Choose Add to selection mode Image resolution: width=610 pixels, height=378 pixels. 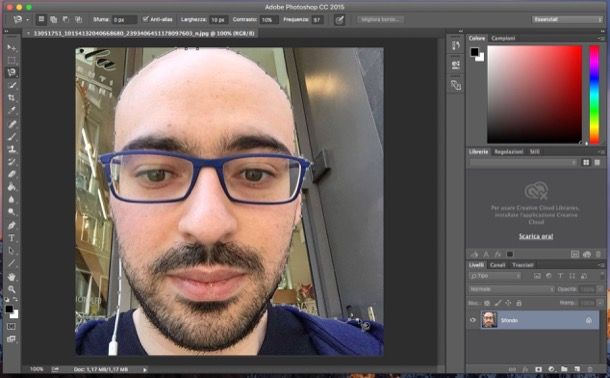pos(54,19)
